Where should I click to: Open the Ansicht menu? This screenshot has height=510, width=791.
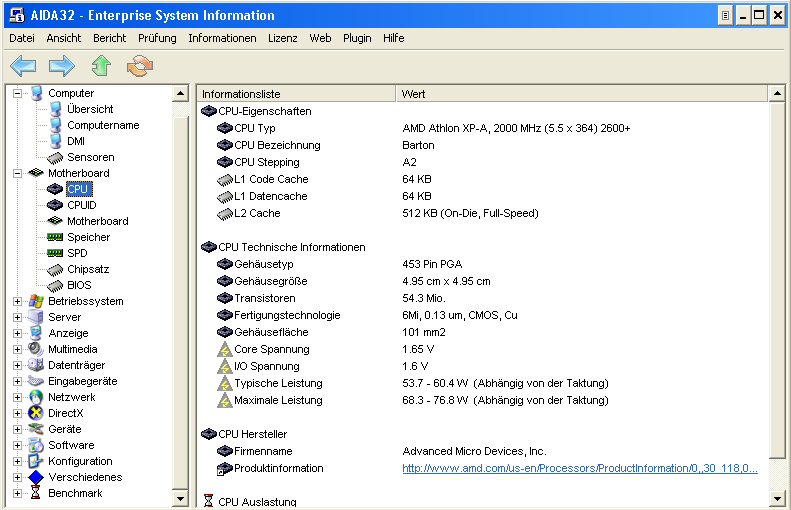[x=64, y=38]
